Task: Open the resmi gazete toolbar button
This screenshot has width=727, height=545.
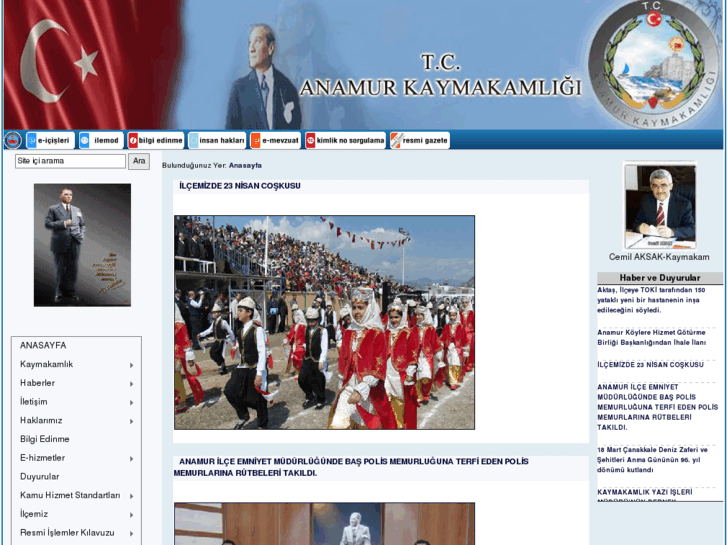Action: tap(420, 140)
